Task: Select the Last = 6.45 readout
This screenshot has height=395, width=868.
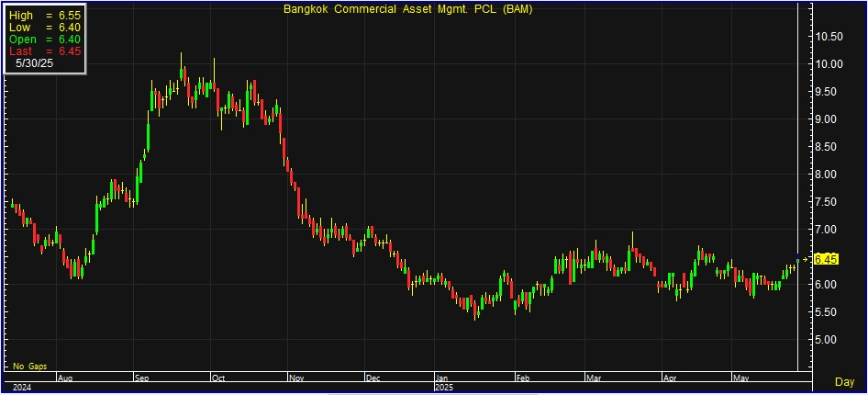Action: click(x=45, y=51)
